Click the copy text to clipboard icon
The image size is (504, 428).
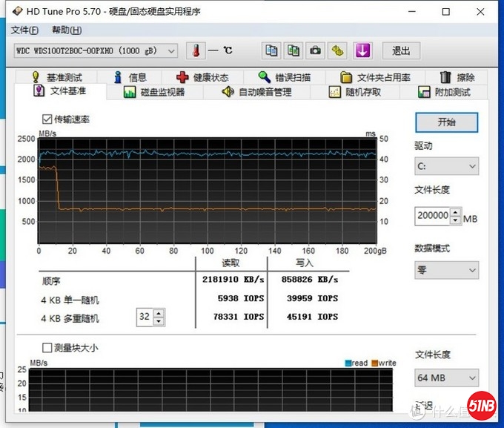pos(271,50)
